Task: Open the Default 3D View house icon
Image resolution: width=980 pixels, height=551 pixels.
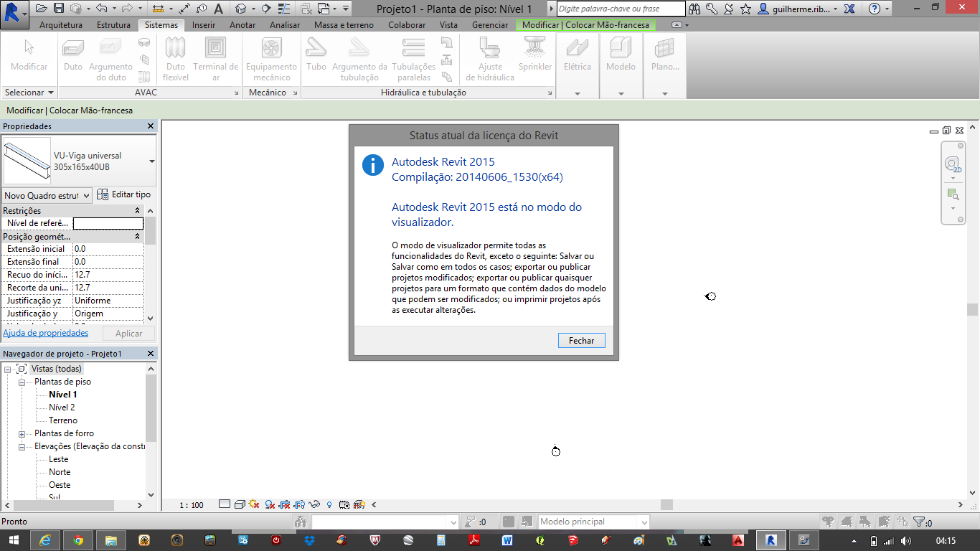Action: (241, 9)
